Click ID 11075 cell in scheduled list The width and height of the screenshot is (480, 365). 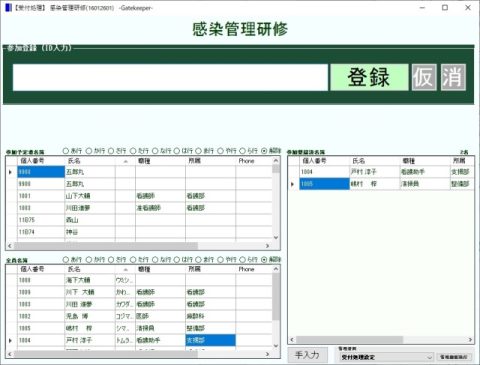(41, 220)
